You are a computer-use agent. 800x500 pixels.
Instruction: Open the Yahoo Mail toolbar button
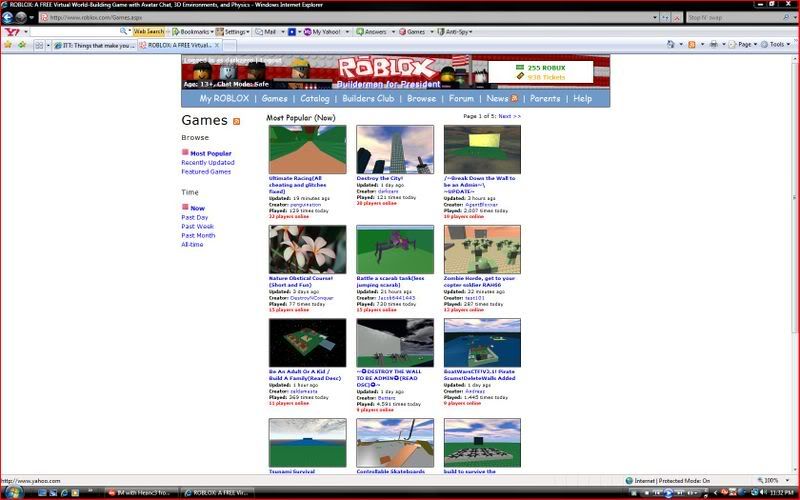click(x=266, y=32)
